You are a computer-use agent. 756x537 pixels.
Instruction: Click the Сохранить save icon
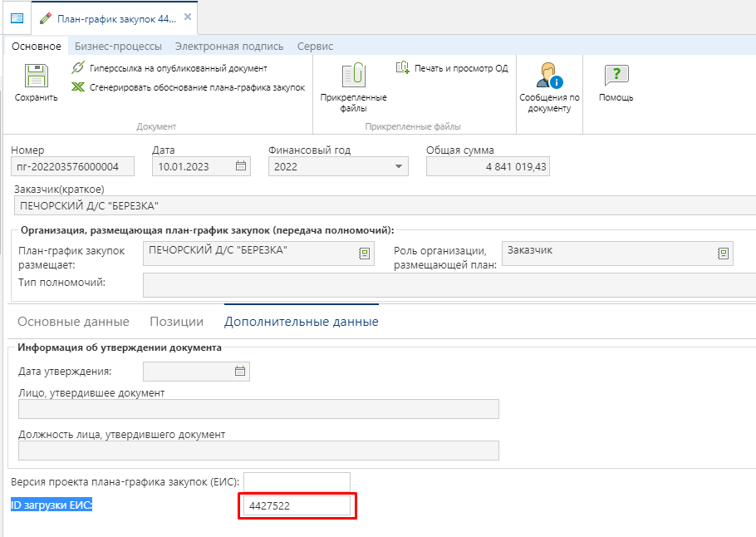[36, 77]
